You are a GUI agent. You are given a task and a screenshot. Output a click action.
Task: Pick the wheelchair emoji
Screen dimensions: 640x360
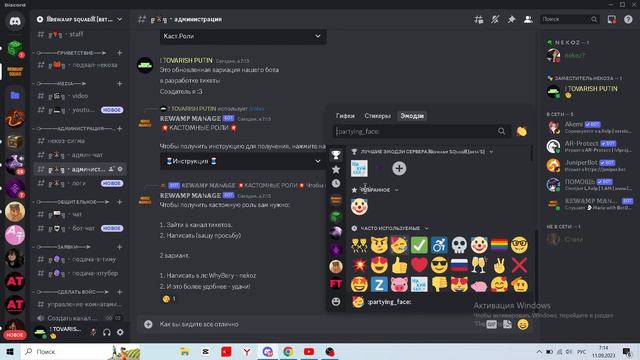pyautogui.click(x=439, y=245)
